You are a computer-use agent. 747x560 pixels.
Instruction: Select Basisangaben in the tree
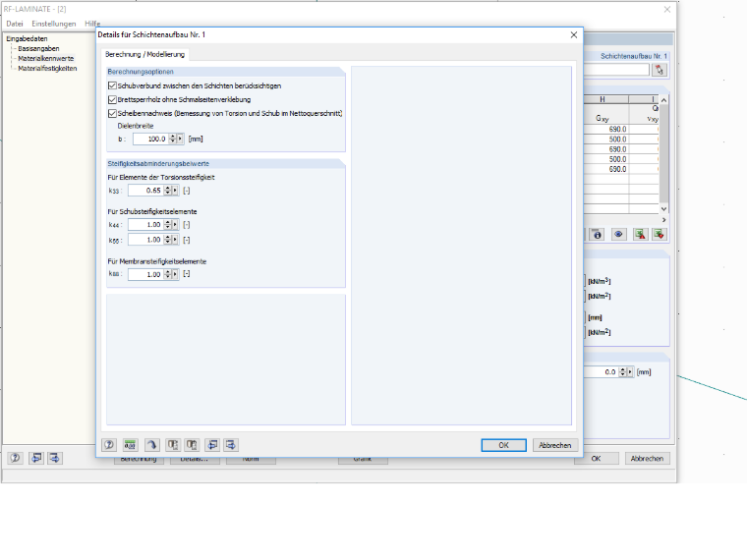tap(38, 48)
